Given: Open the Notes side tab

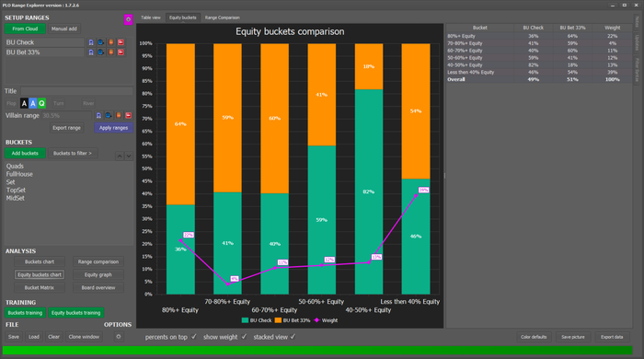Looking at the screenshot, I should click(x=637, y=22).
